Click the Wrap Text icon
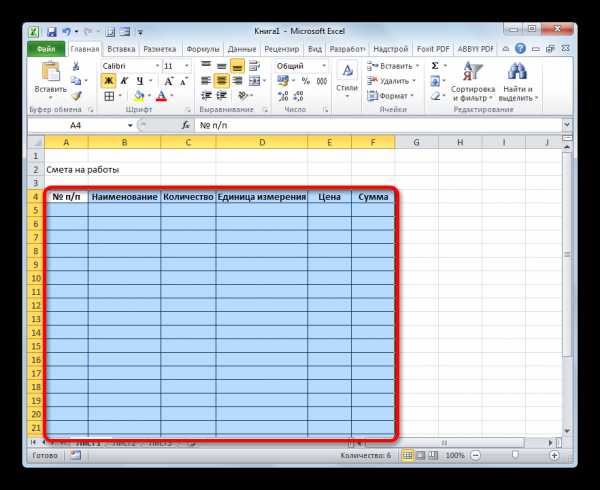Viewport: 600px width, 490px height. 254,66
